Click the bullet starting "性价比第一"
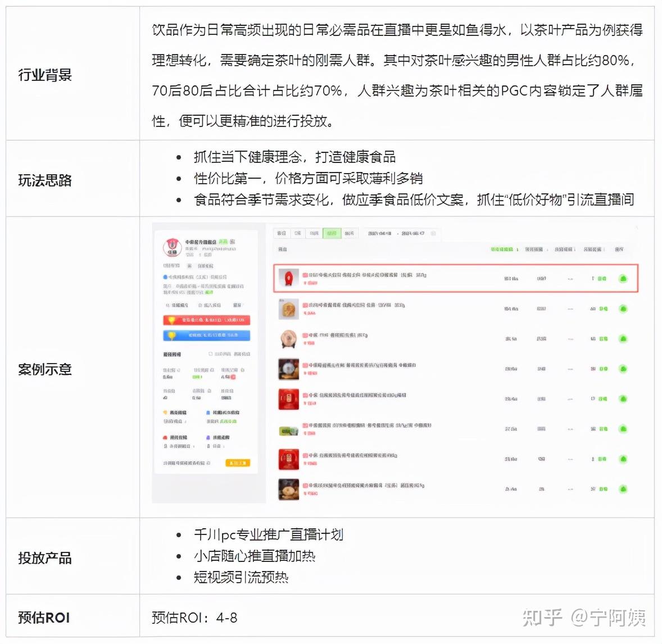 (308, 178)
